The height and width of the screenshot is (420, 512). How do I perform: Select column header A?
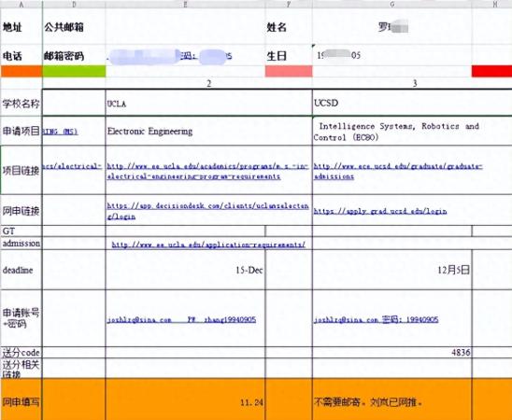(21, 4)
